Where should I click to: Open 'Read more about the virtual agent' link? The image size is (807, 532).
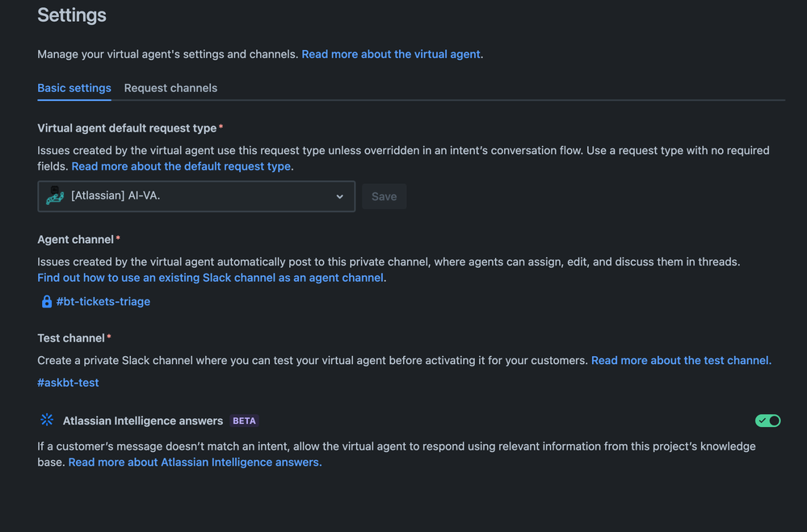391,54
